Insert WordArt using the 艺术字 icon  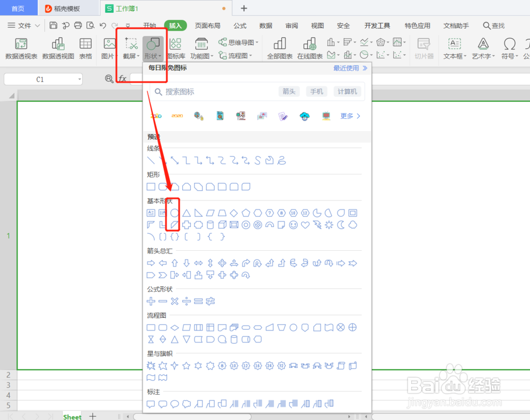tap(483, 48)
